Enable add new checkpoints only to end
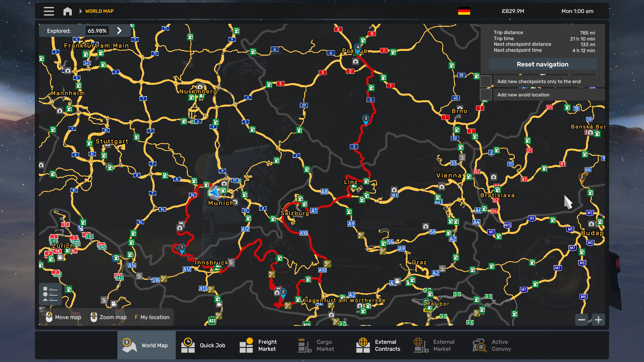644x362 pixels. click(x=486, y=81)
